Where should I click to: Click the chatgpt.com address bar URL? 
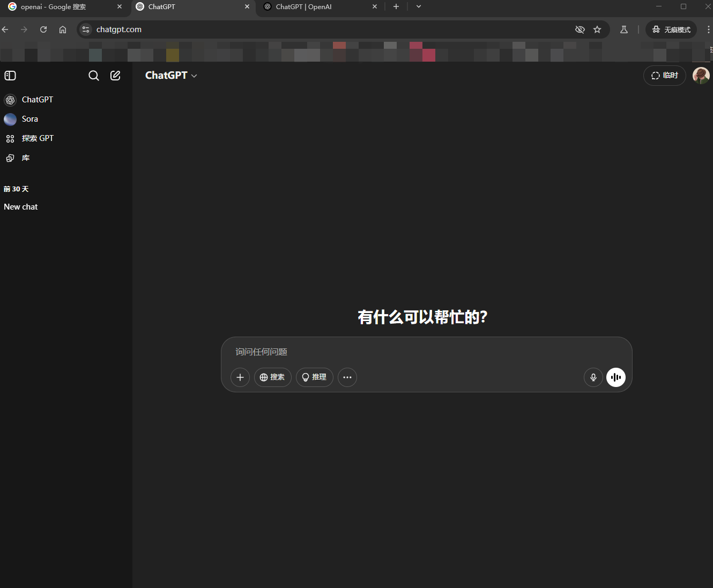(x=119, y=29)
